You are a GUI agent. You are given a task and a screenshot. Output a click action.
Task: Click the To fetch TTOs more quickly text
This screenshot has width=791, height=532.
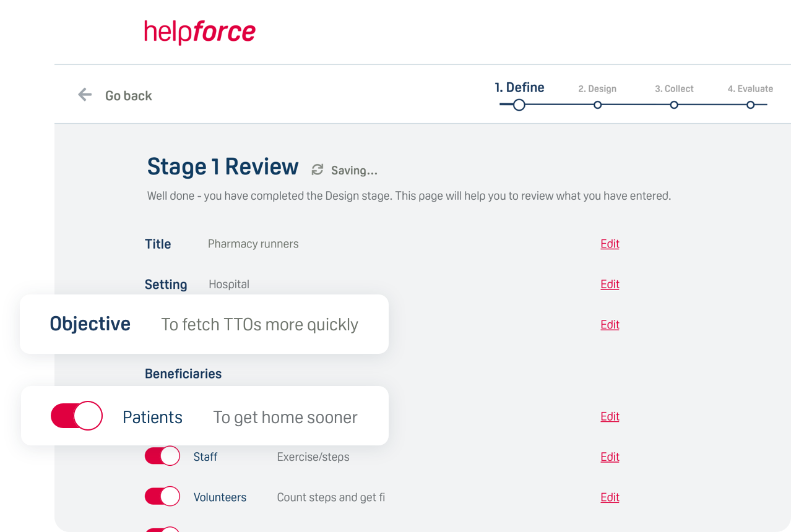pyautogui.click(x=260, y=325)
